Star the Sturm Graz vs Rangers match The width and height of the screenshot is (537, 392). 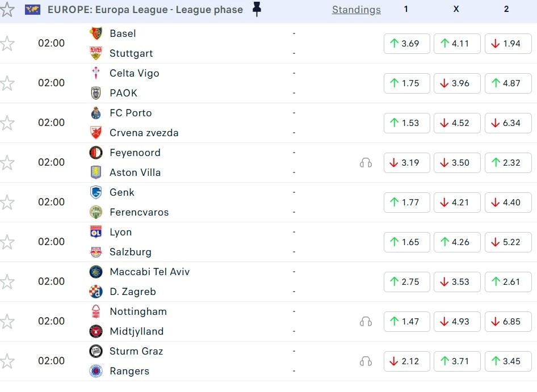click(x=7, y=361)
